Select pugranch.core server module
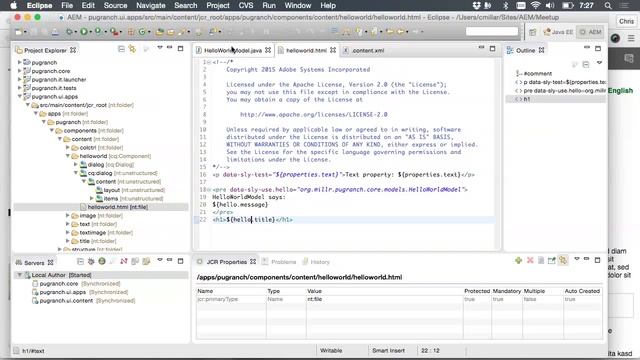Image resolution: width=640 pixels, height=360 pixels. tap(76, 284)
